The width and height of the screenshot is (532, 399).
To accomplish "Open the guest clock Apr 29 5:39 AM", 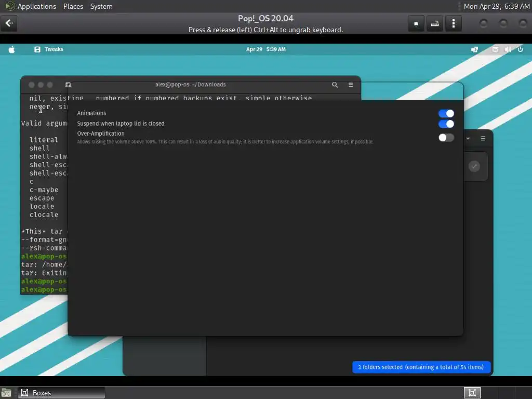I will [x=266, y=49].
